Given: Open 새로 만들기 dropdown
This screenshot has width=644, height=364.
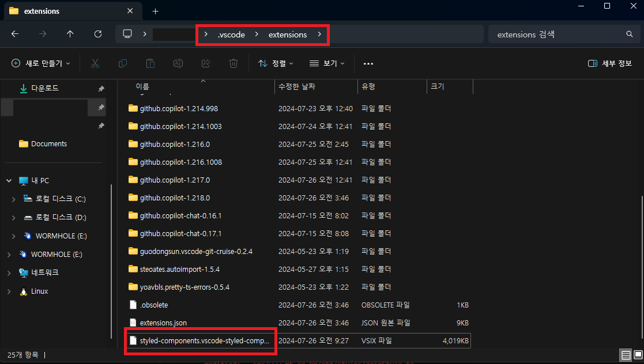Looking at the screenshot, I should (x=40, y=63).
